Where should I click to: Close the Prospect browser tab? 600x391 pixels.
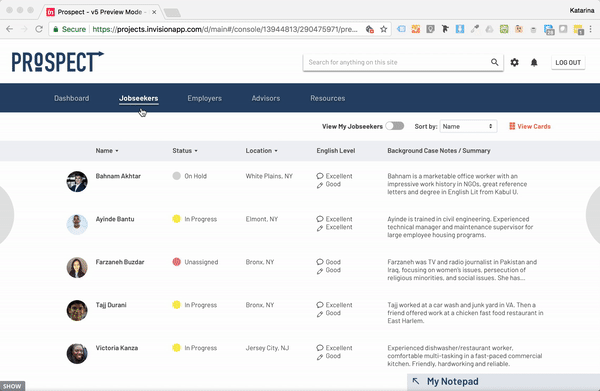154,12
